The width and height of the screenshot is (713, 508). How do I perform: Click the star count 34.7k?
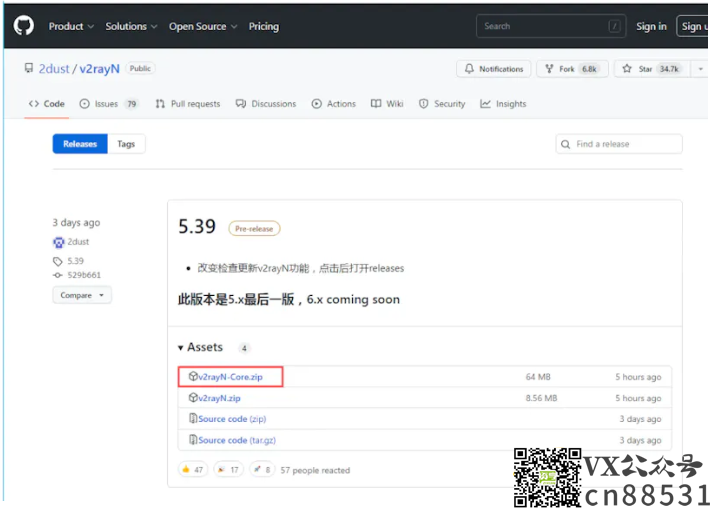(669, 69)
